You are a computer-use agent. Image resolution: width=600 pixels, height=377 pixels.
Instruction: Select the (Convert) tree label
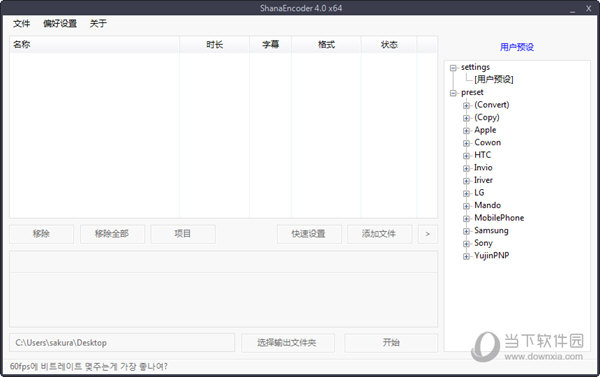click(492, 104)
